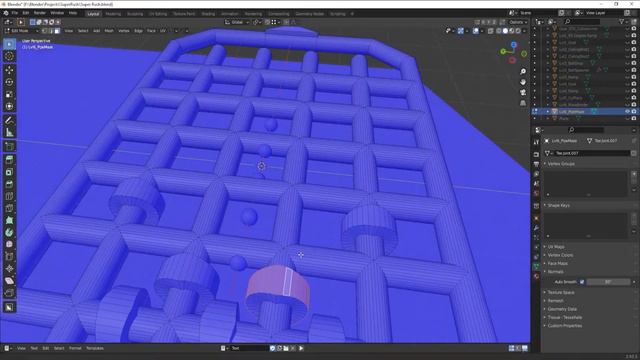640x360 pixels.
Task: Adjust the Auto Smooth angle slider
Action: (x=608, y=282)
